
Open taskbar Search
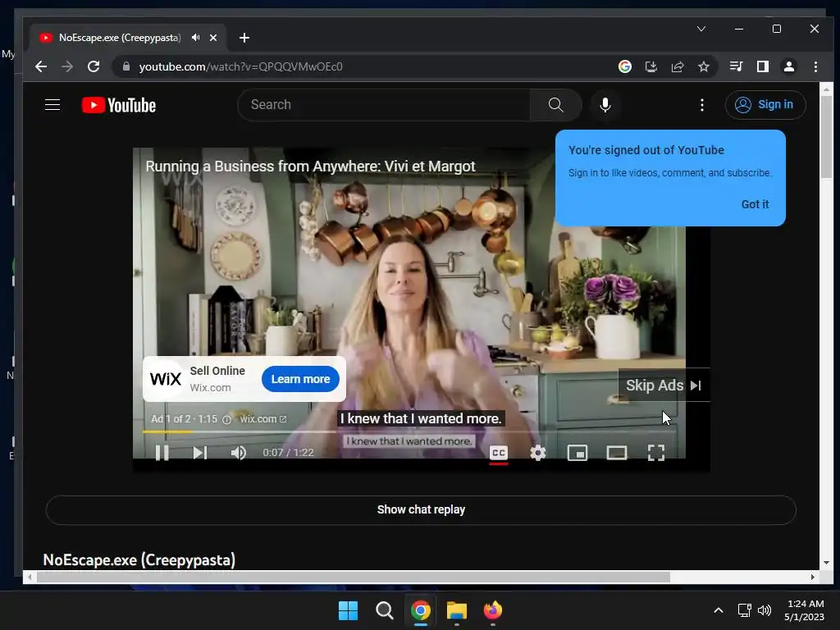pos(384,610)
